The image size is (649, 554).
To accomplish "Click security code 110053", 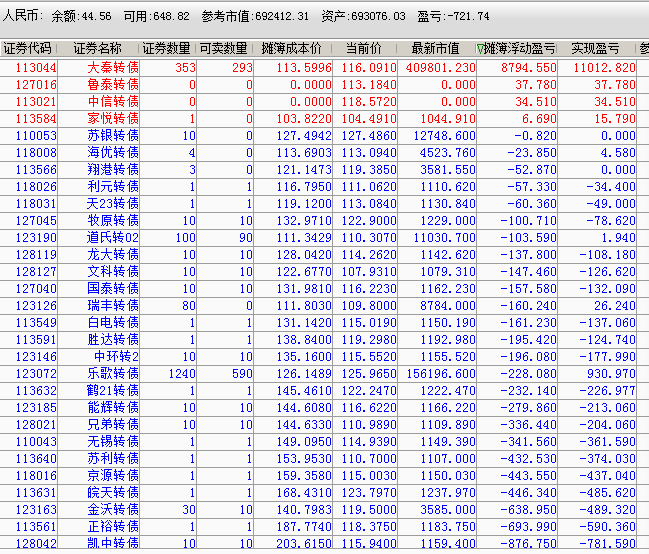I will coord(36,135).
